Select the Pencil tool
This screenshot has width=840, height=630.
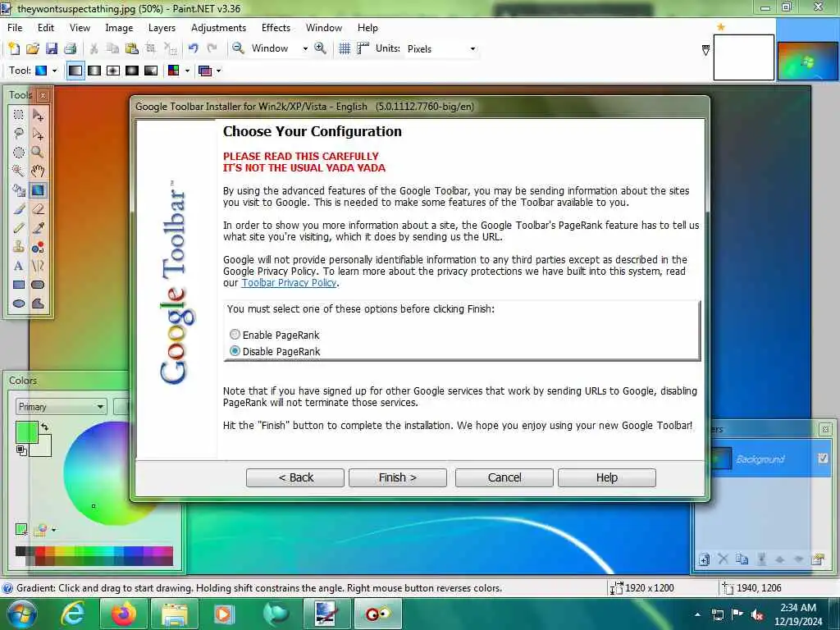[x=19, y=228]
